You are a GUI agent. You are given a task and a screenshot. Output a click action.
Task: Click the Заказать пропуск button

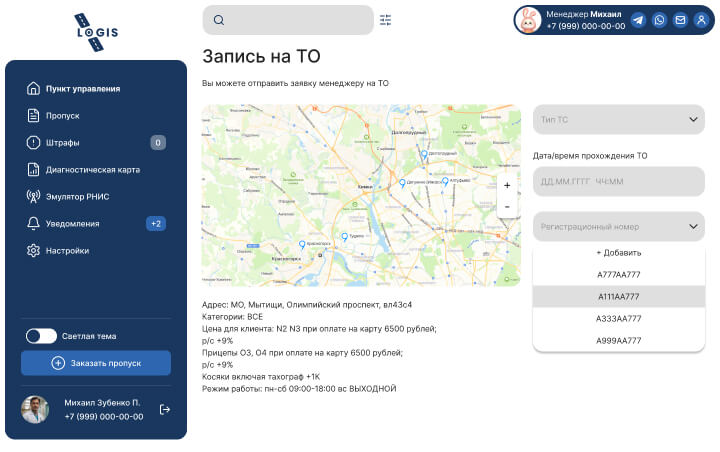[x=96, y=363]
